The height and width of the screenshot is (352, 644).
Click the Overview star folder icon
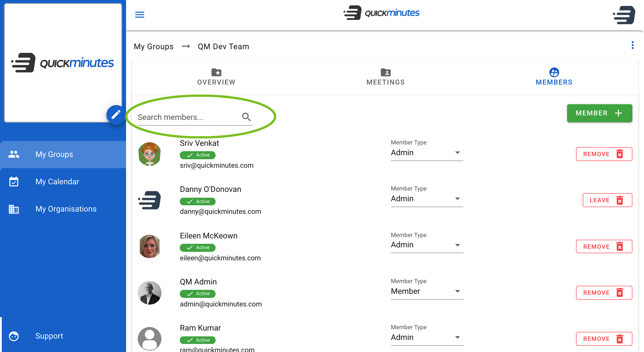coord(216,72)
